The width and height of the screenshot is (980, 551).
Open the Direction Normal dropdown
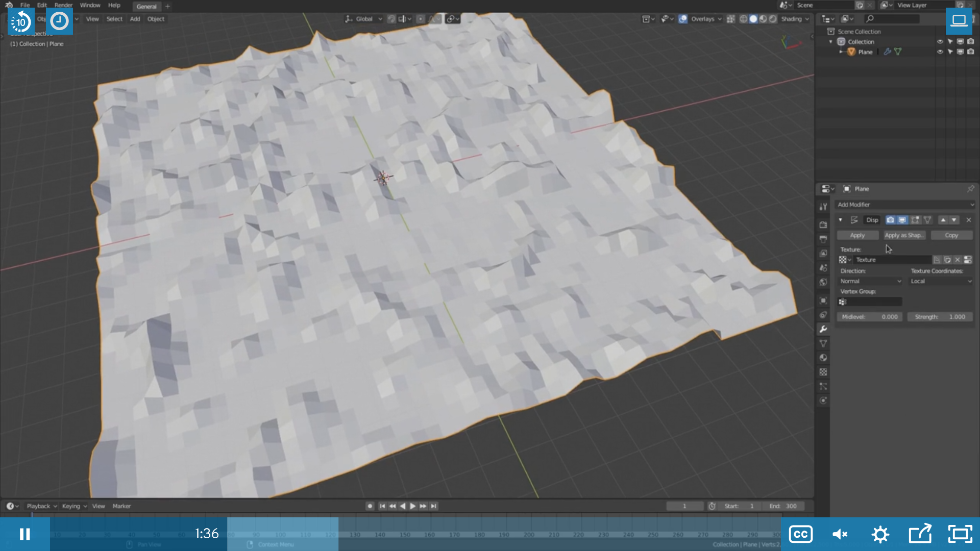tap(870, 281)
